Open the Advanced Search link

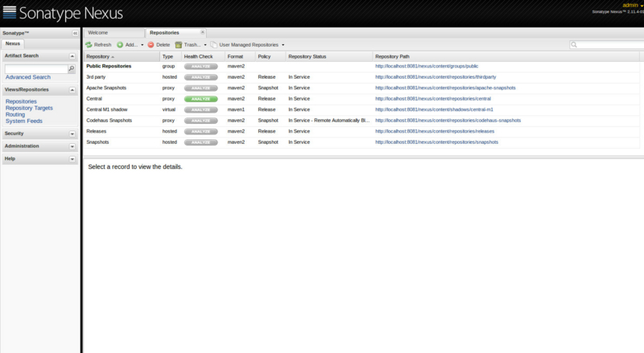28,77
